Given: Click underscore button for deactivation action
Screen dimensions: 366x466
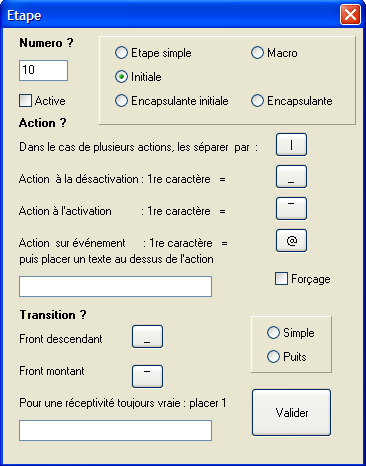Looking at the screenshot, I should pyautogui.click(x=291, y=177).
